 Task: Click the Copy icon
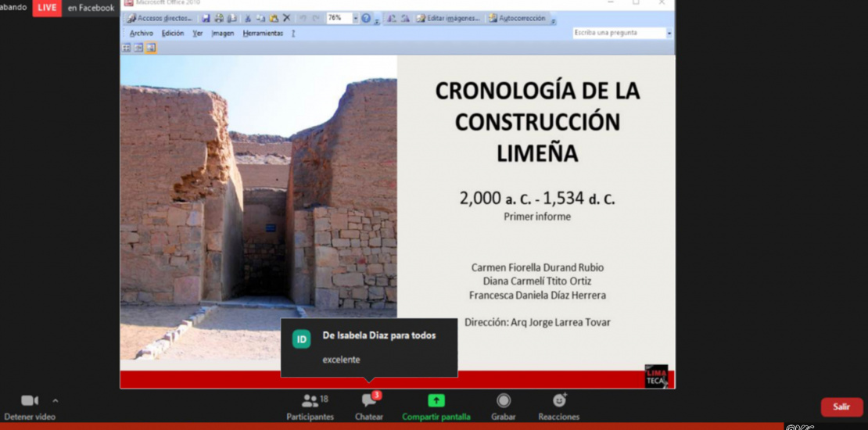[x=260, y=18]
